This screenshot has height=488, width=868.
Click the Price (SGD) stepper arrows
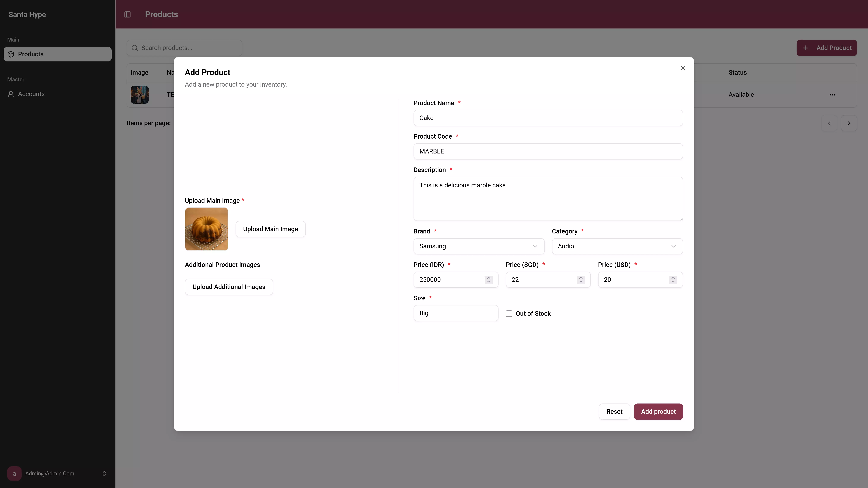click(x=581, y=280)
